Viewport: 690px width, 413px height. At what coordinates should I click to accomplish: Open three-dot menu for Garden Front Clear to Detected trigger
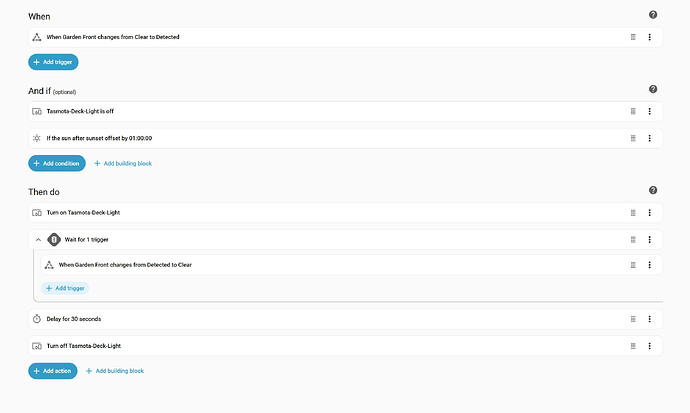649,37
